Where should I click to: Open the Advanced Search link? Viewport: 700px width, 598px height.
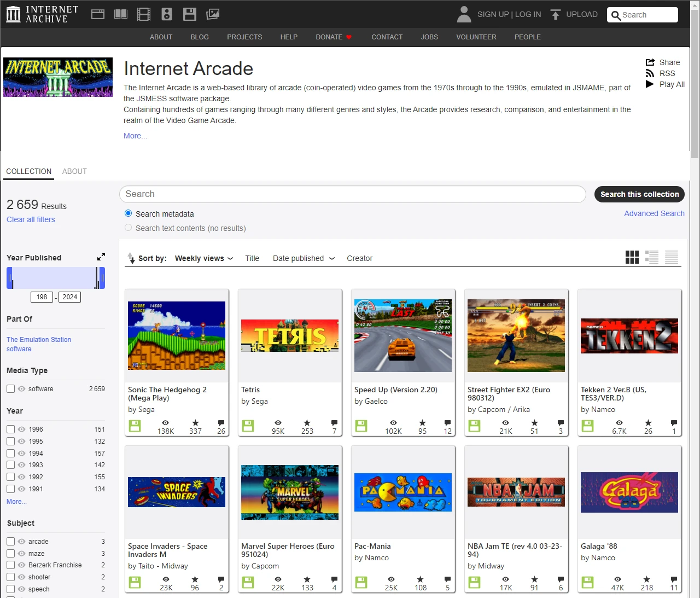point(654,213)
